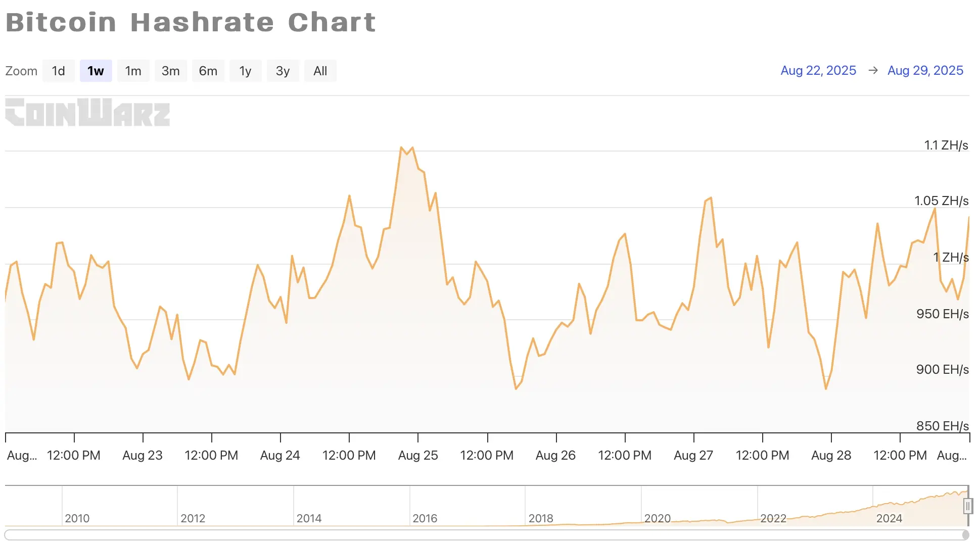Click 2014 in the navigator timeline
Image resolution: width=980 pixels, height=544 pixels.
click(309, 518)
